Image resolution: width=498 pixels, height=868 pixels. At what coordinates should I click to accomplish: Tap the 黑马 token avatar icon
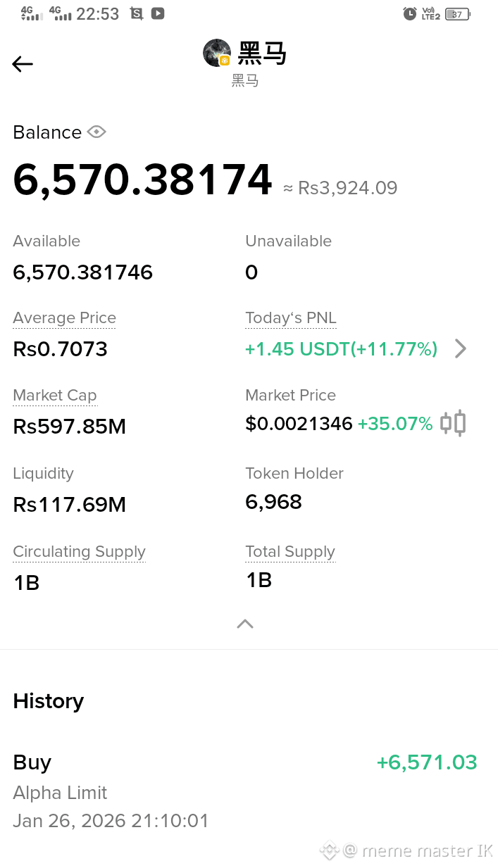click(217, 53)
